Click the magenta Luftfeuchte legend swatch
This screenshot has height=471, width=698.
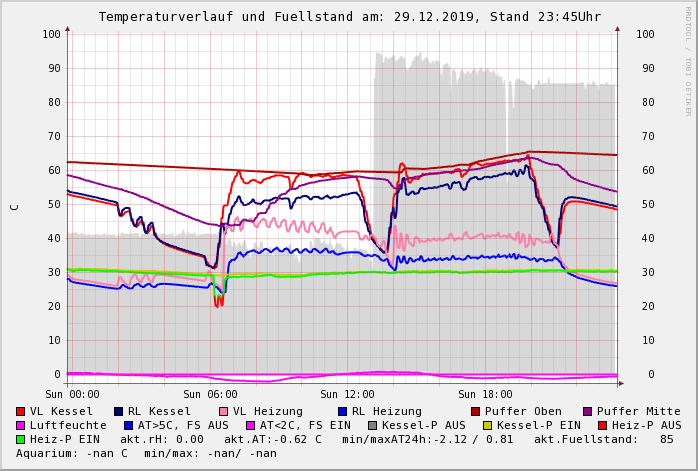pos(21,425)
